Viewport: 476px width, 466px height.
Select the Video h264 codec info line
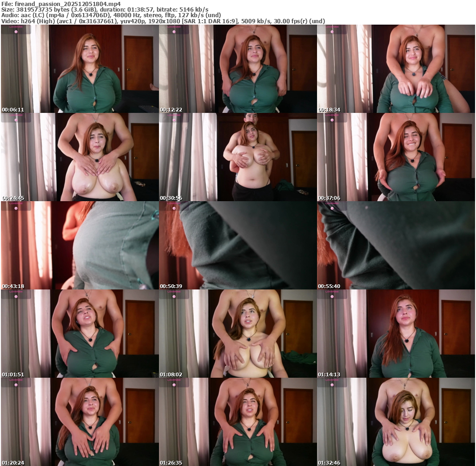[163, 21]
